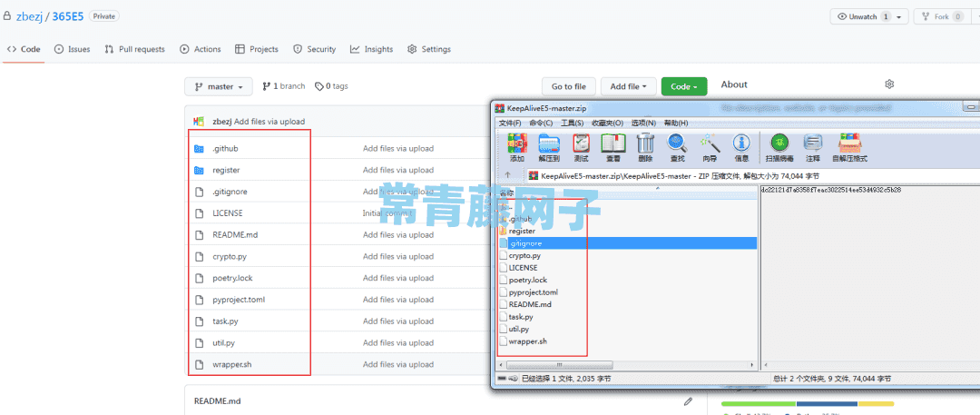Click the wrapper.sh file icon on GitHub
The image size is (980, 415).
(199, 364)
